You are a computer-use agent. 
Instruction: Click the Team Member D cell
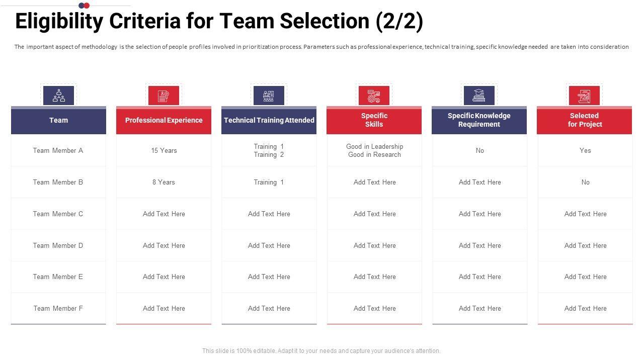[58, 245]
